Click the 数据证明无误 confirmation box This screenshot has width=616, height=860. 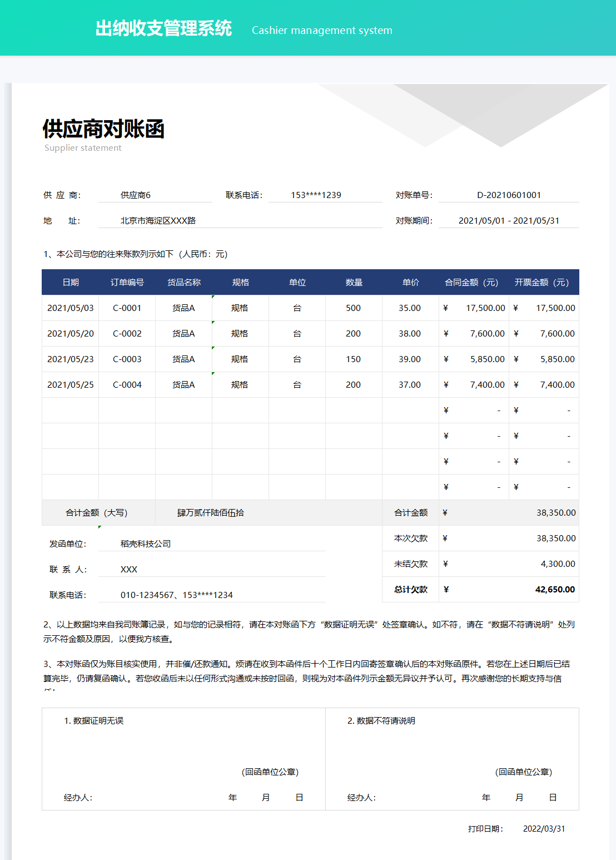(x=183, y=757)
